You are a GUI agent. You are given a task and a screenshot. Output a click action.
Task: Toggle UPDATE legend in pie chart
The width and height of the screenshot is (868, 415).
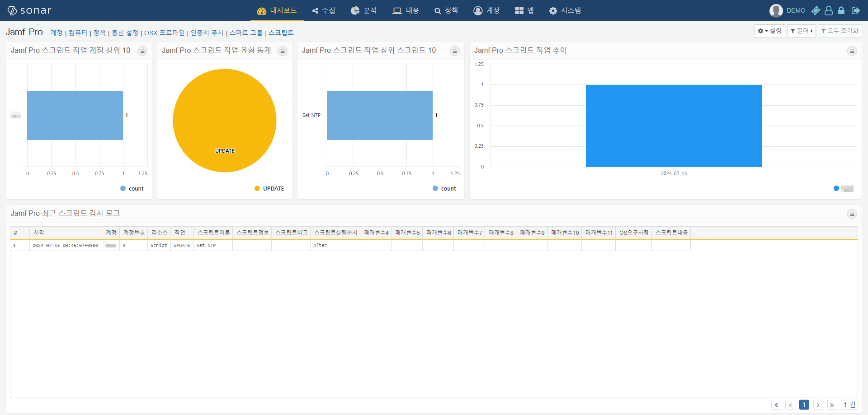(x=269, y=189)
